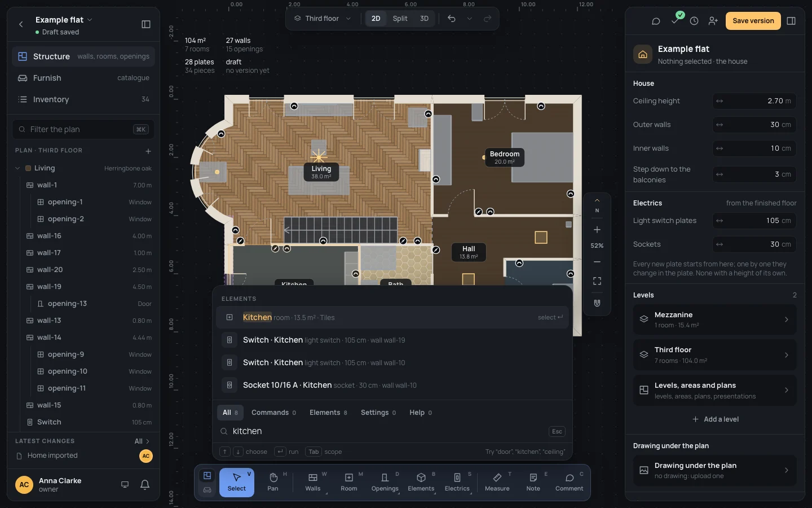
Task: Select the Kitchen room result
Action: coord(392,317)
